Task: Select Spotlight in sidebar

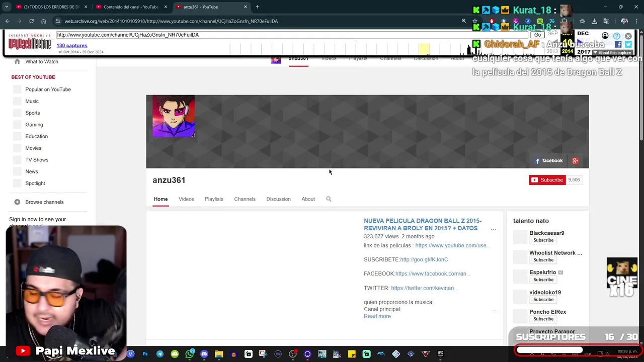Action: [x=35, y=184]
